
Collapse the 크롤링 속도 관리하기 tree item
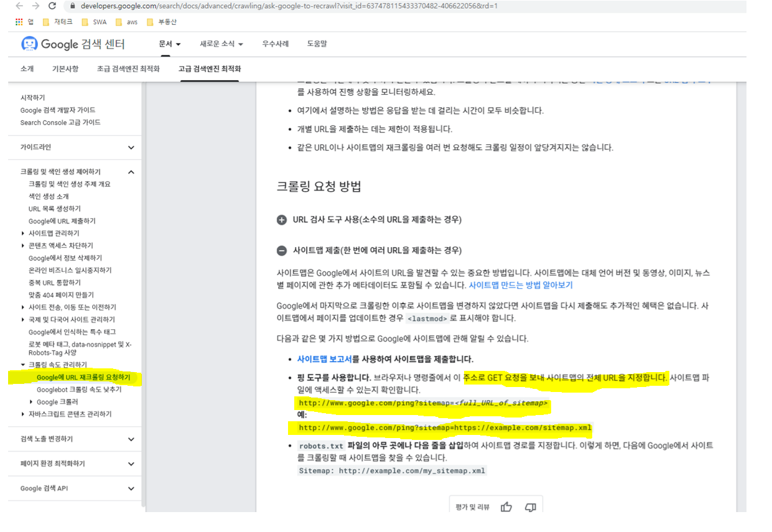(x=23, y=365)
